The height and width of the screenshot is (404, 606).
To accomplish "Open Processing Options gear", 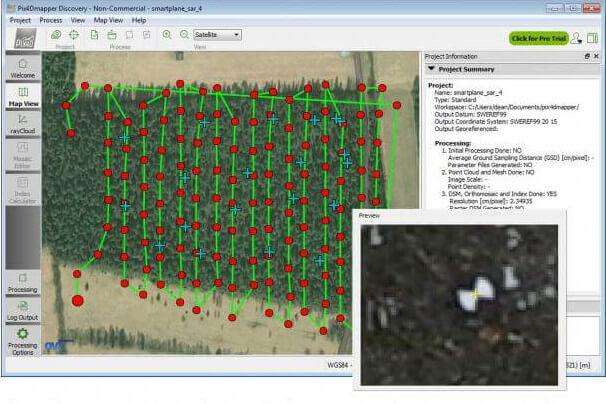I will [x=23, y=342].
